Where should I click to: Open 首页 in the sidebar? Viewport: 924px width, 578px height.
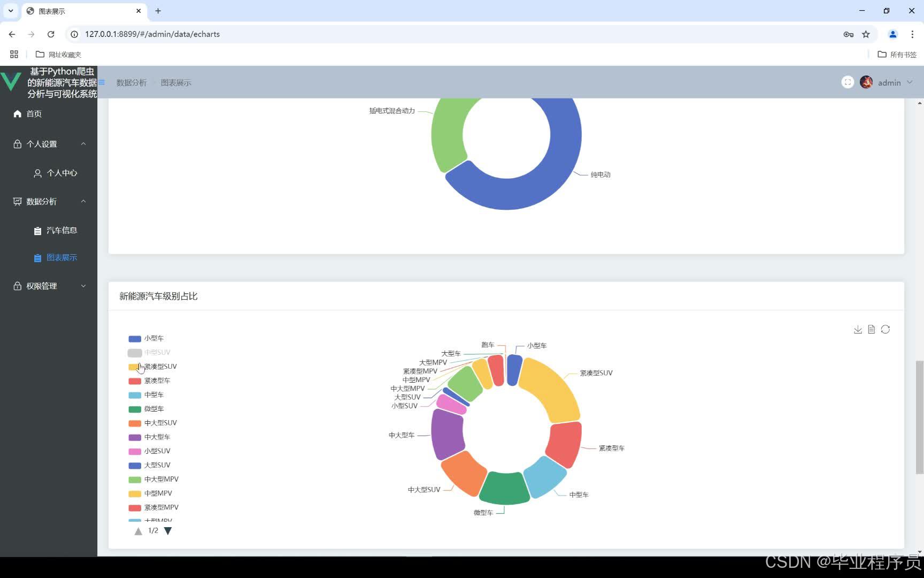point(49,113)
